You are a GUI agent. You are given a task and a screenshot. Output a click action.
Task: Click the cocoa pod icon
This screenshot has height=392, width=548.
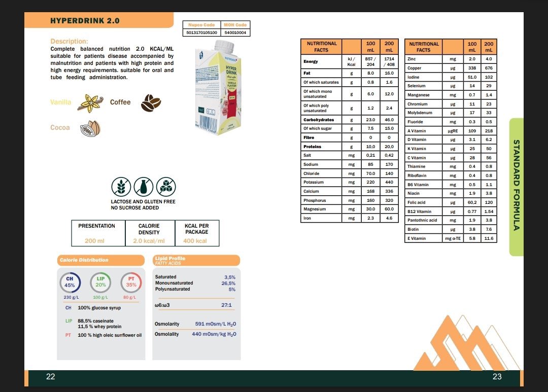pos(90,128)
